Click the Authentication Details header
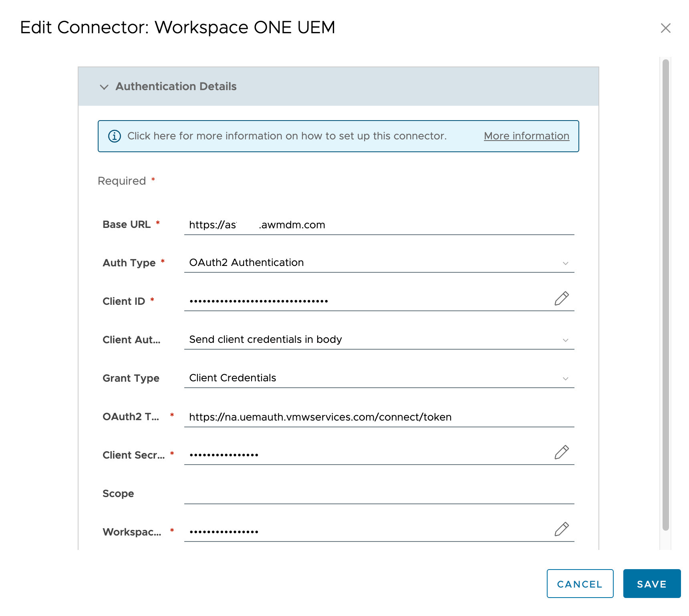This screenshot has height=616, width=689. (176, 87)
